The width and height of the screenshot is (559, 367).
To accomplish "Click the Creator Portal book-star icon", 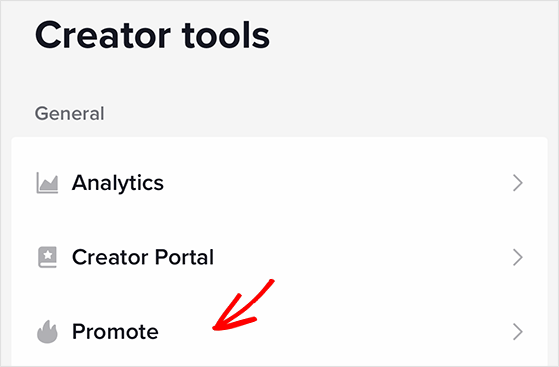I will 47,257.
